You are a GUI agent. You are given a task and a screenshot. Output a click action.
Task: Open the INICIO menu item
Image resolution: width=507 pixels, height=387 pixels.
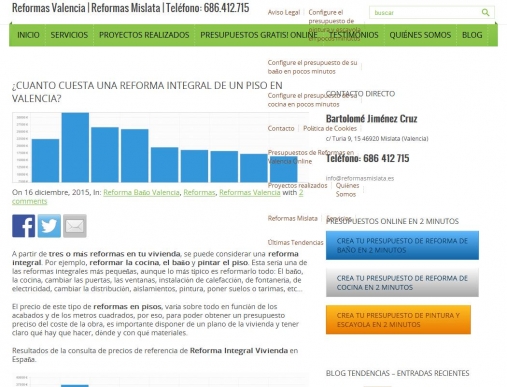click(28, 35)
